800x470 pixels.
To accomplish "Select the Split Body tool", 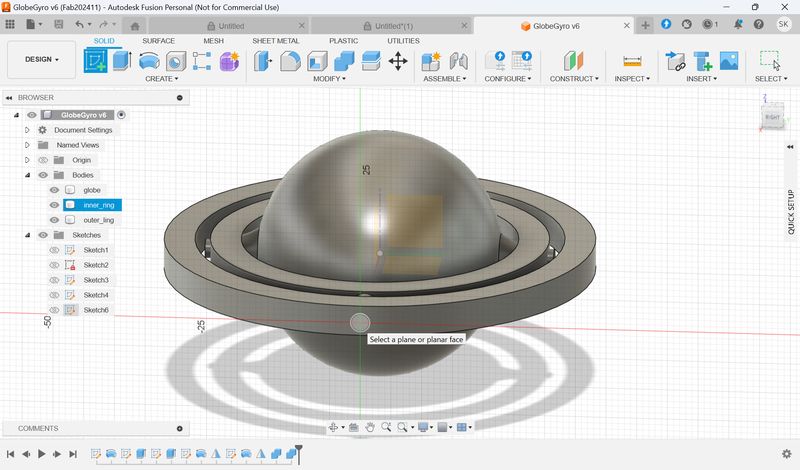I will 371,61.
